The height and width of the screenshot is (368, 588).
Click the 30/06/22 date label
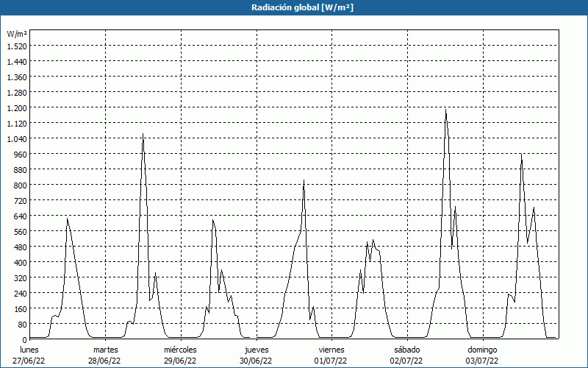pos(256,361)
